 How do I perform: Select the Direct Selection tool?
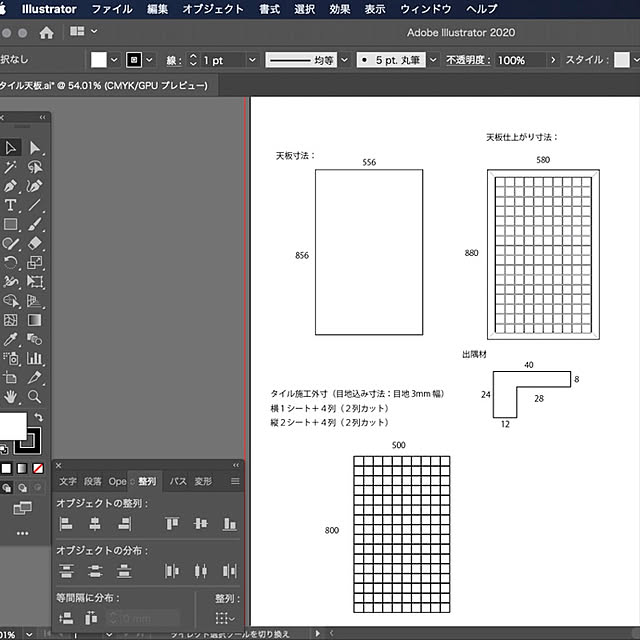(35, 148)
